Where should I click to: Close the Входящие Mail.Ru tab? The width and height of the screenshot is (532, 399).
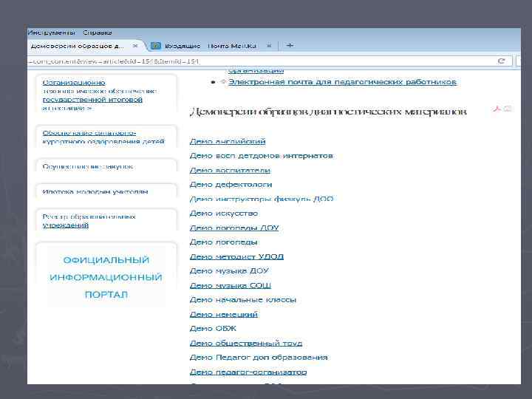(269, 46)
